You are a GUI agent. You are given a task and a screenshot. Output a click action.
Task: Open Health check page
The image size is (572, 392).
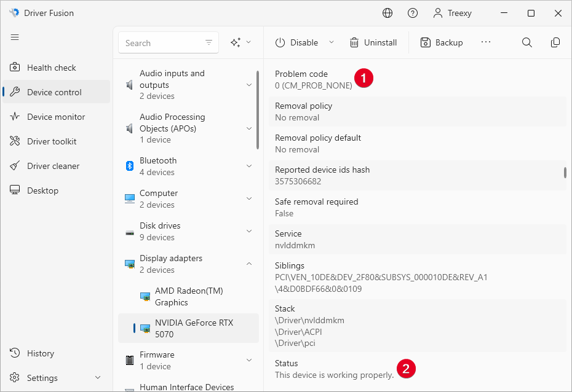[56, 68]
